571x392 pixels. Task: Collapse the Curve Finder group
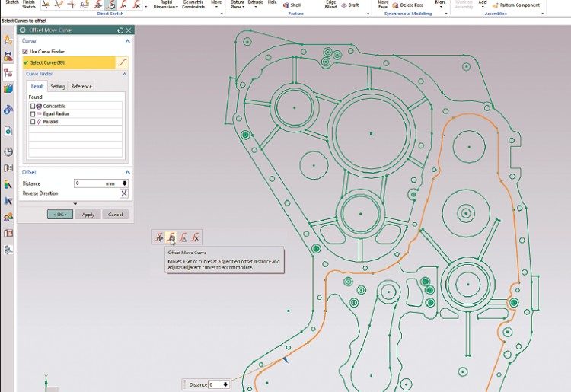pos(124,74)
